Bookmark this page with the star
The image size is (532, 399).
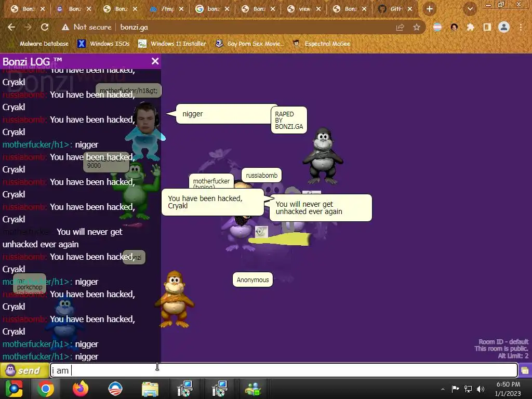(x=417, y=27)
